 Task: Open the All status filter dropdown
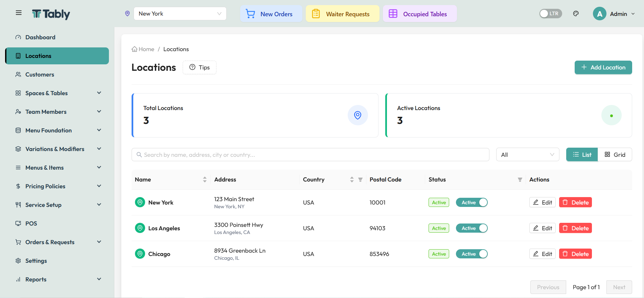click(x=527, y=155)
